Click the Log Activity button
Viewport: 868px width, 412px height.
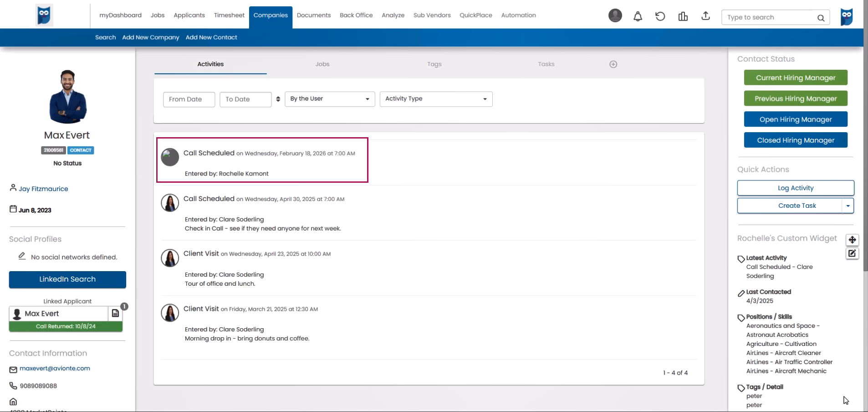click(796, 188)
